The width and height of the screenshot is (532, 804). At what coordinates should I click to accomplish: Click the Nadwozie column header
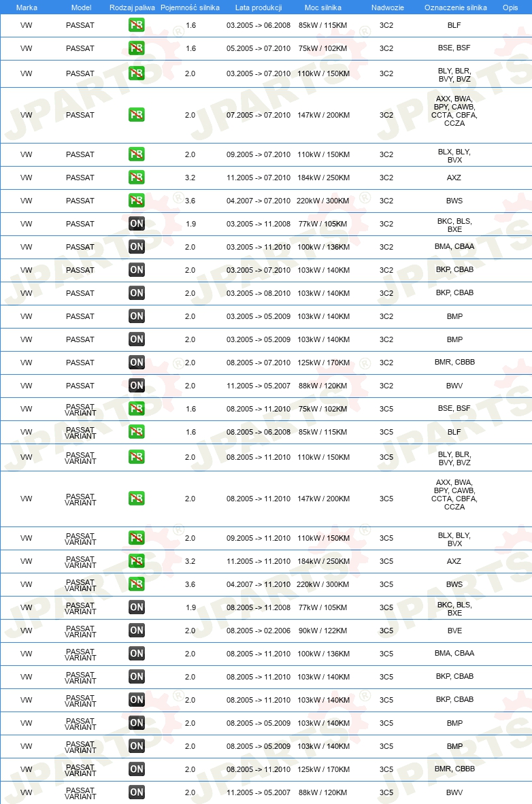point(387,7)
